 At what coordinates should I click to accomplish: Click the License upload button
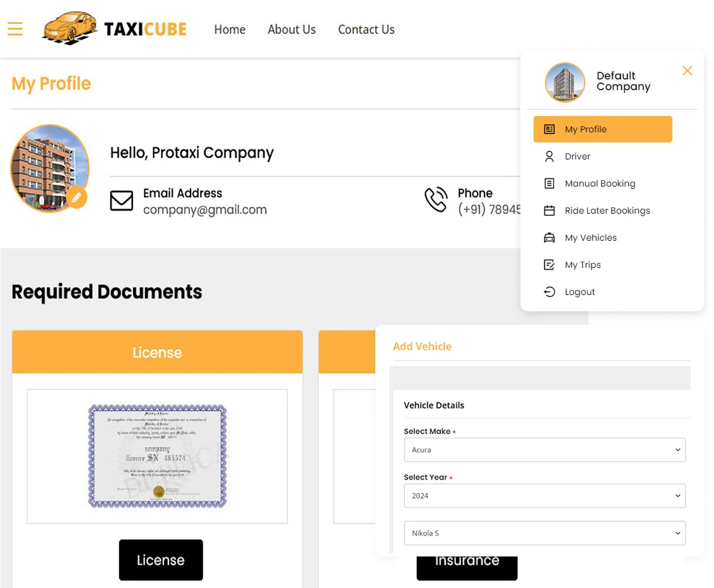click(x=160, y=560)
